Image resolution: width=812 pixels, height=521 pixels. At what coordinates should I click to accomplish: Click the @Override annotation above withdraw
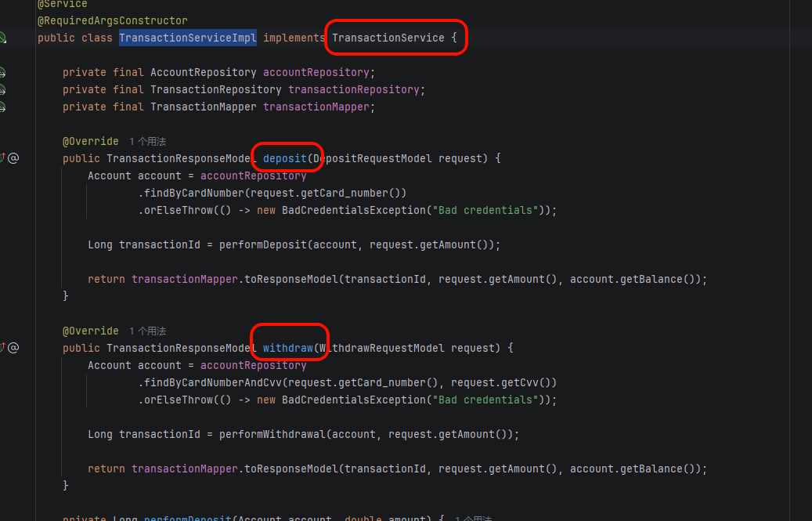pos(91,331)
